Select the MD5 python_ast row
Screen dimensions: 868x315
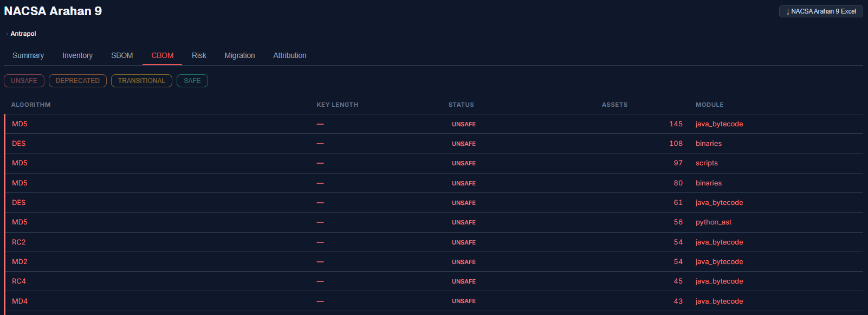pos(433,222)
